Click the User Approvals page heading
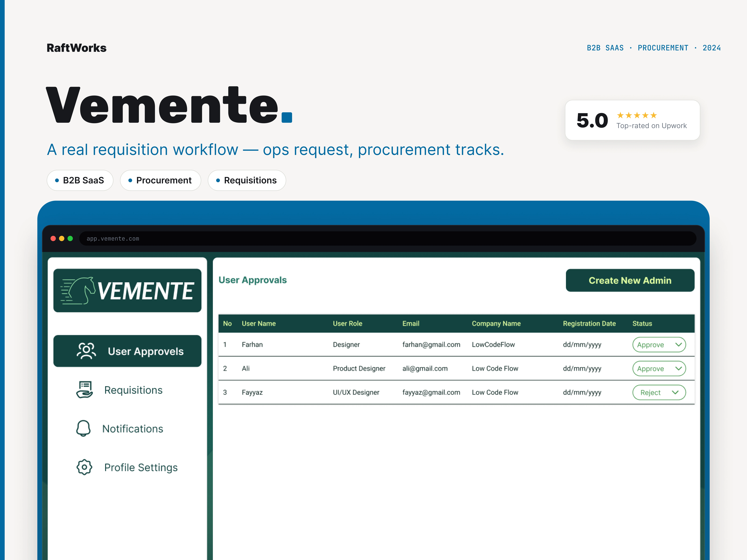 [253, 280]
